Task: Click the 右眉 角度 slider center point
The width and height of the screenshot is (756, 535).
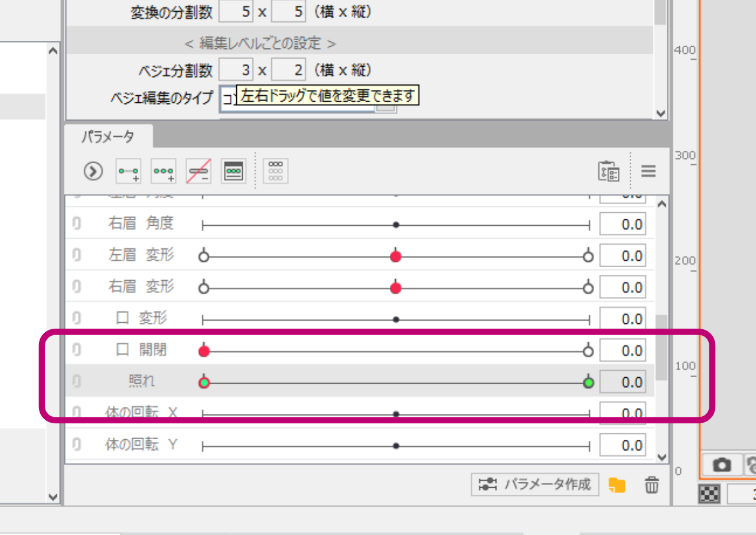Action: click(396, 225)
